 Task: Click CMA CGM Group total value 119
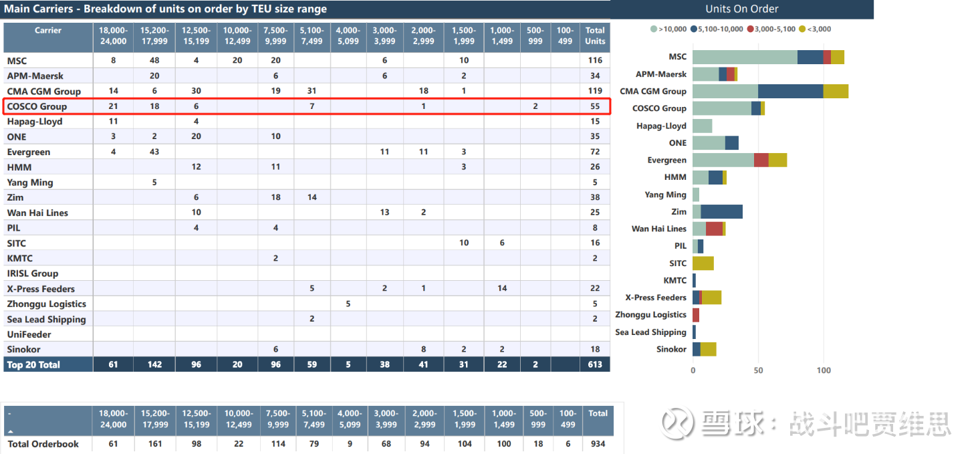point(595,91)
